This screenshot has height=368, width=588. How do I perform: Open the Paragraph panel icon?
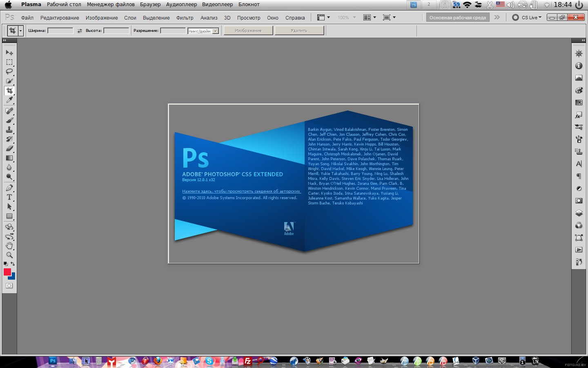pos(579,176)
